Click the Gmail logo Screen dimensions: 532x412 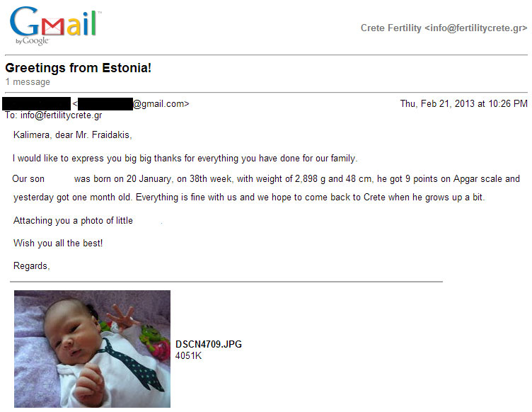(x=55, y=25)
